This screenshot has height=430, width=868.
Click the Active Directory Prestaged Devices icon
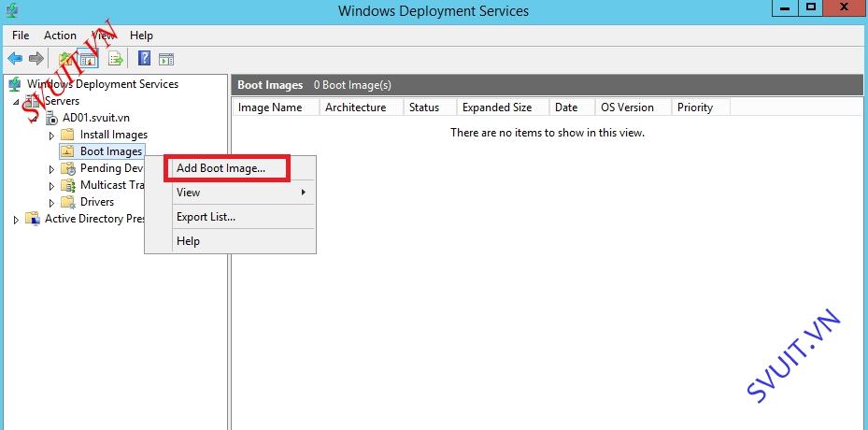point(33,219)
